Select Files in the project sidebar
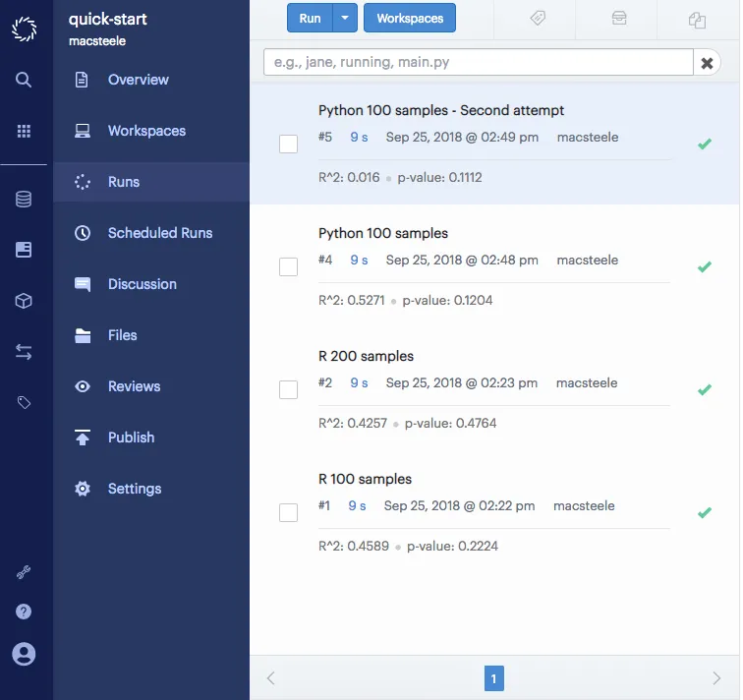Screen dimensions: 743x700 122,335
